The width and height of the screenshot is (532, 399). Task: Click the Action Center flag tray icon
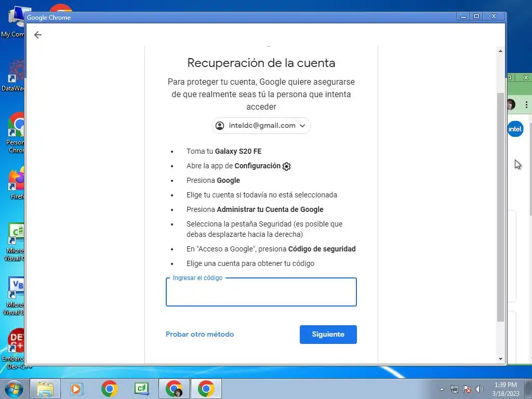coord(467,389)
